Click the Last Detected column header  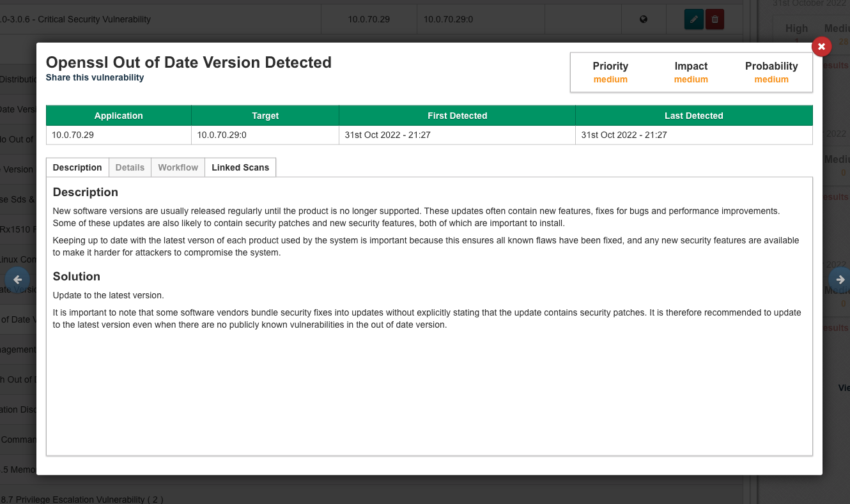pyautogui.click(x=693, y=116)
